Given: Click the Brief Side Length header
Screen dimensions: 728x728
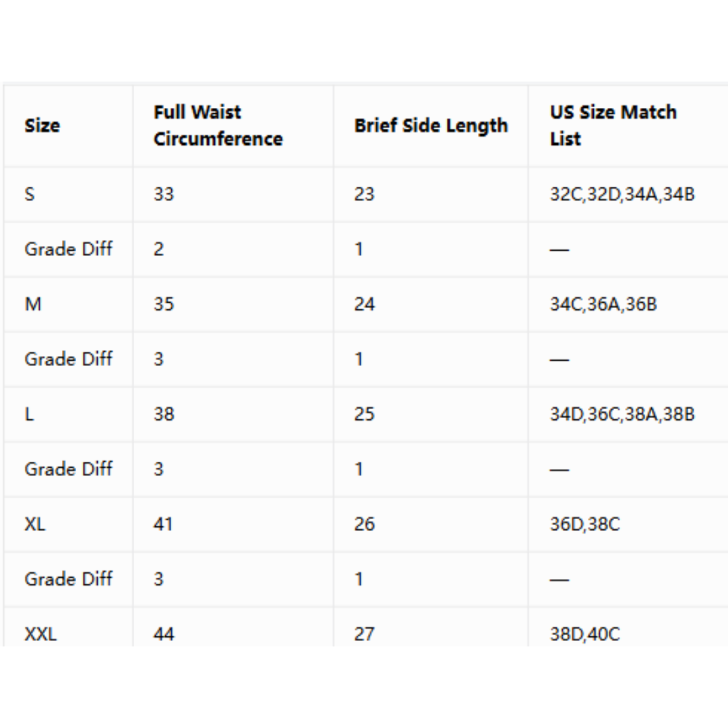Looking at the screenshot, I should coord(431,126).
